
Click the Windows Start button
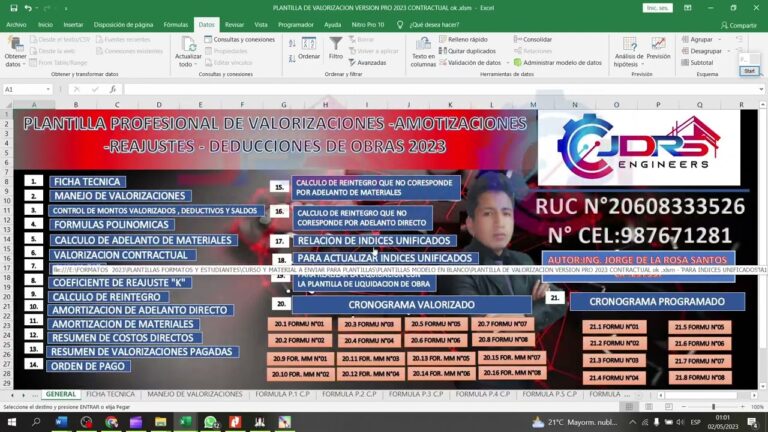click(x=12, y=422)
